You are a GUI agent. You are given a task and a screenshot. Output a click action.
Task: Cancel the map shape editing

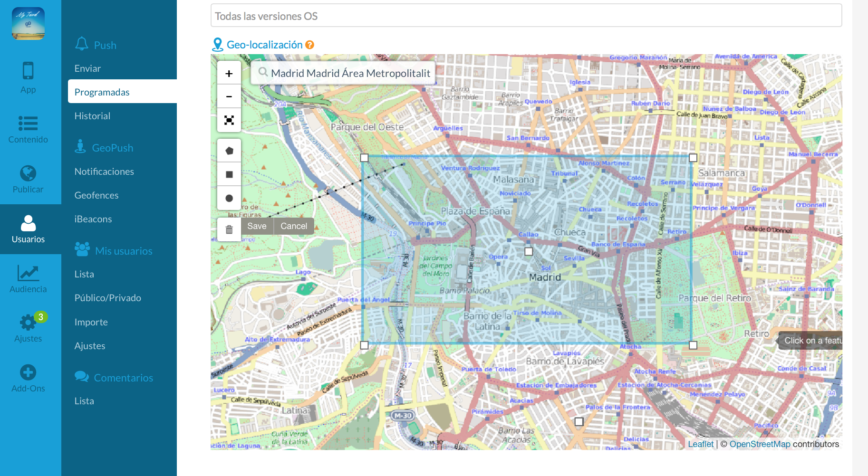click(x=294, y=226)
